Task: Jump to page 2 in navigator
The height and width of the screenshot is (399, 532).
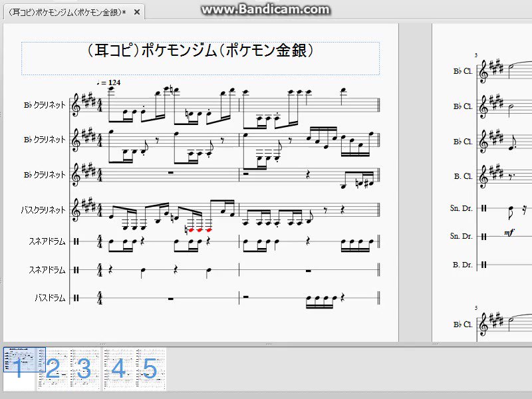Action: (53, 368)
